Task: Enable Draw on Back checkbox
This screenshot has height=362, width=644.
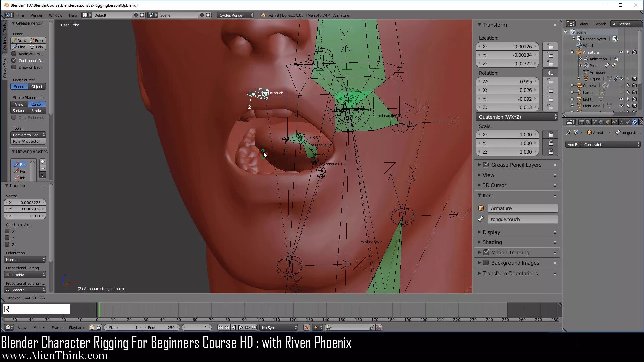Action: pos(14,67)
